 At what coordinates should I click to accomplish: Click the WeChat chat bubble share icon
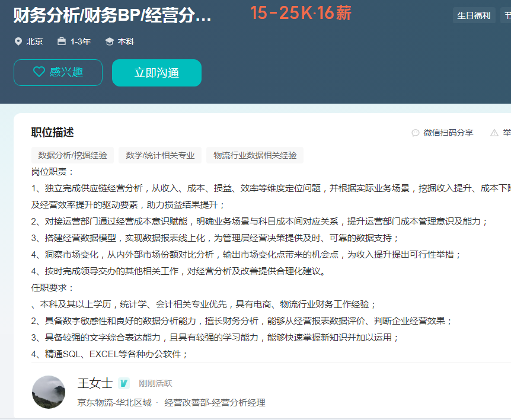(x=416, y=133)
